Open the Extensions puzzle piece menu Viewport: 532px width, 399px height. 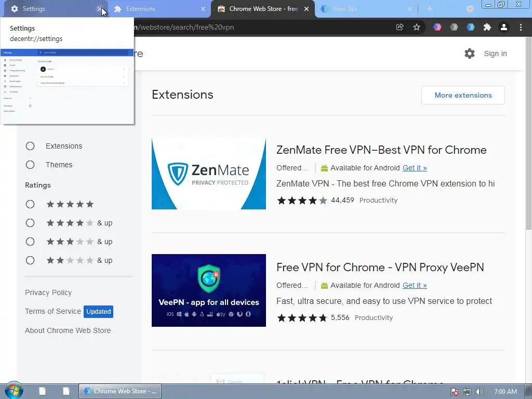pyautogui.click(x=487, y=27)
